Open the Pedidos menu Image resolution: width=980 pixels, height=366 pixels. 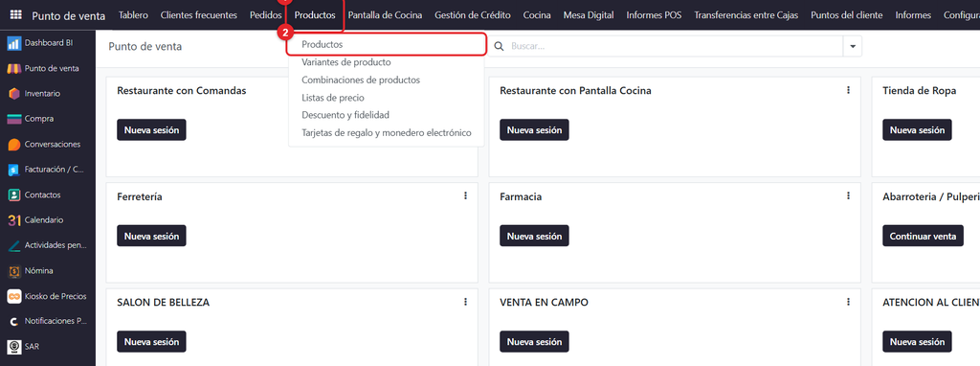pyautogui.click(x=266, y=15)
